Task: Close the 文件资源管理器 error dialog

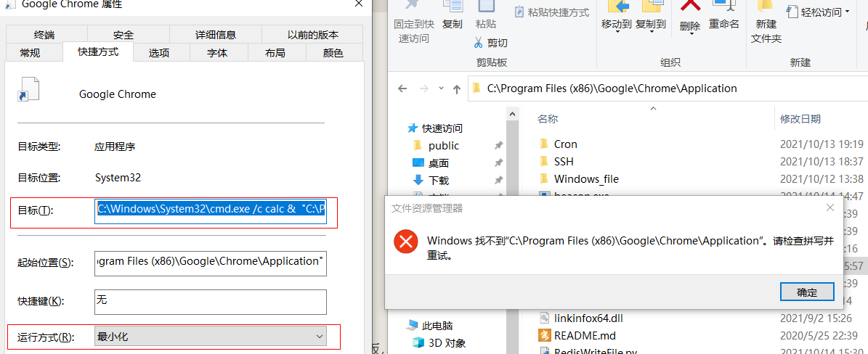Action: coord(830,208)
